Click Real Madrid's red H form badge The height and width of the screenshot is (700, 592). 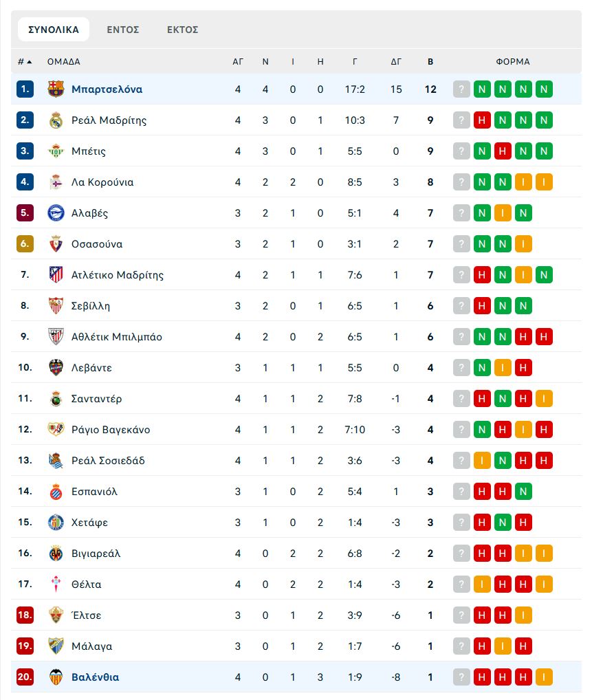point(482,120)
